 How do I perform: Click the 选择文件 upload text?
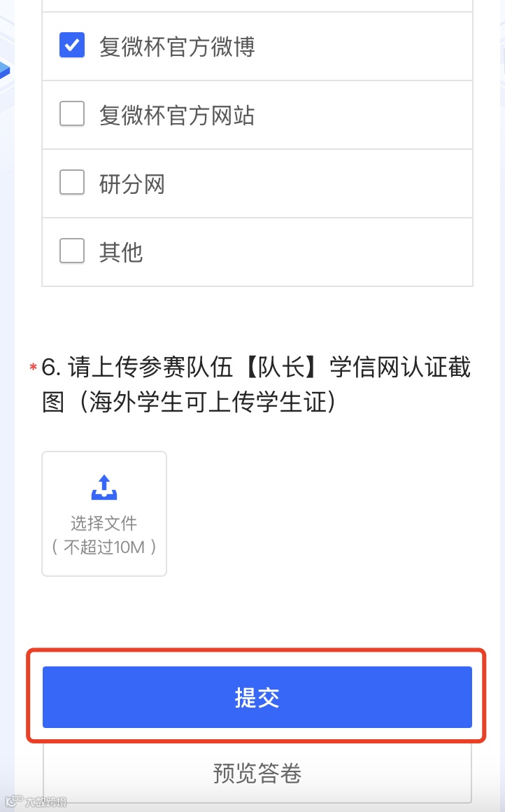[x=104, y=523]
